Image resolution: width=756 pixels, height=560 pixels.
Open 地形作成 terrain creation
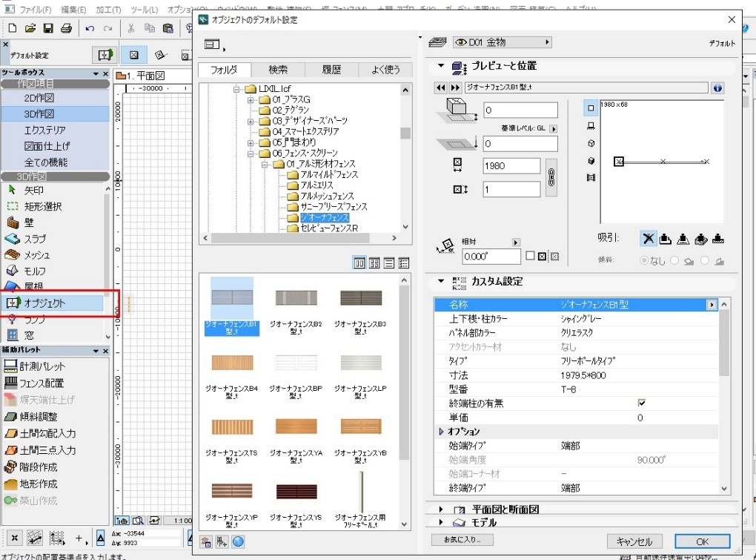click(31, 484)
